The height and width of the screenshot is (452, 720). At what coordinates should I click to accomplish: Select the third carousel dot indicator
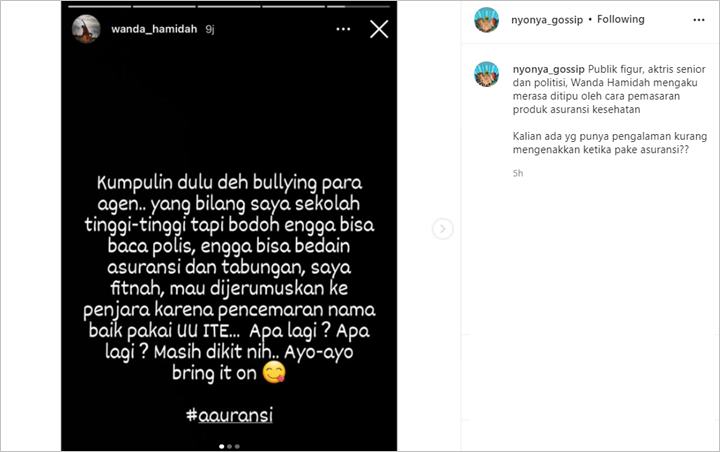237,446
